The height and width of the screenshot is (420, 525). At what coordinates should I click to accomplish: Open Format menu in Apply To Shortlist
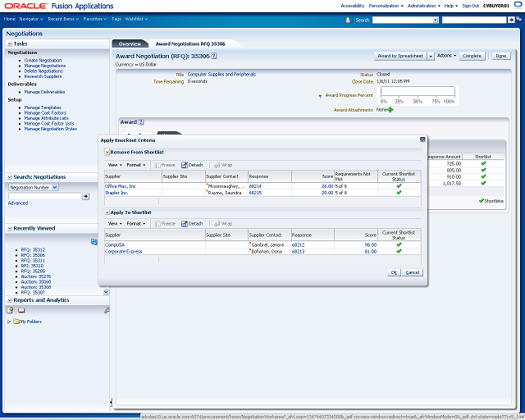point(136,224)
